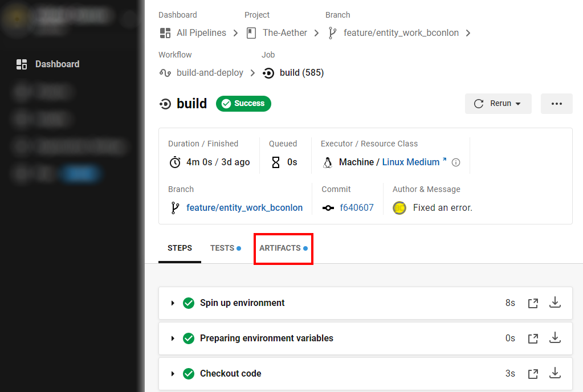Click the chevron after All Pipelines

click(x=235, y=33)
